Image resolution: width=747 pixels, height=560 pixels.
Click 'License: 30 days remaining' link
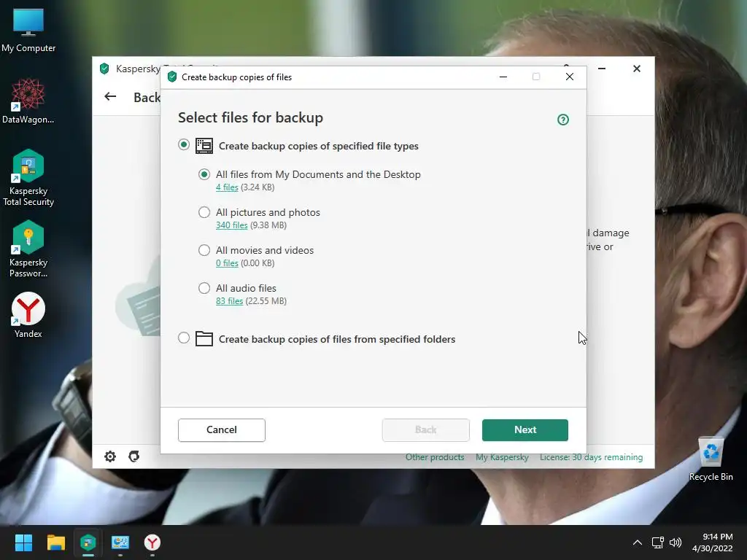click(591, 457)
